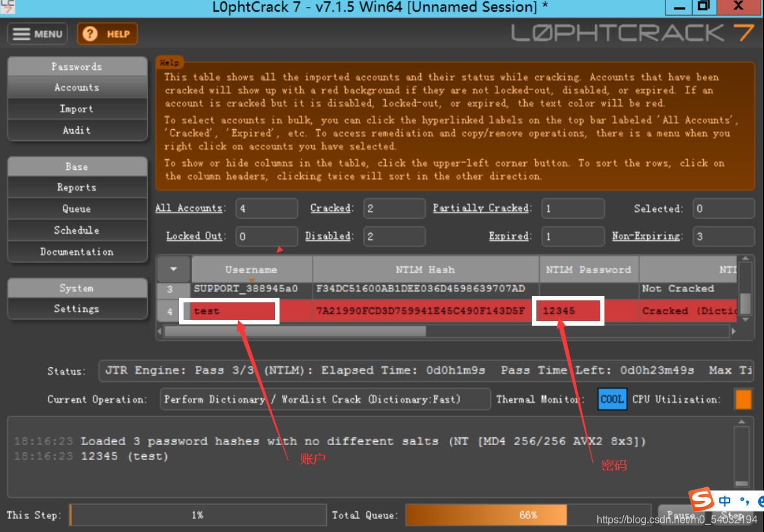Open Import in the sidebar

point(77,109)
